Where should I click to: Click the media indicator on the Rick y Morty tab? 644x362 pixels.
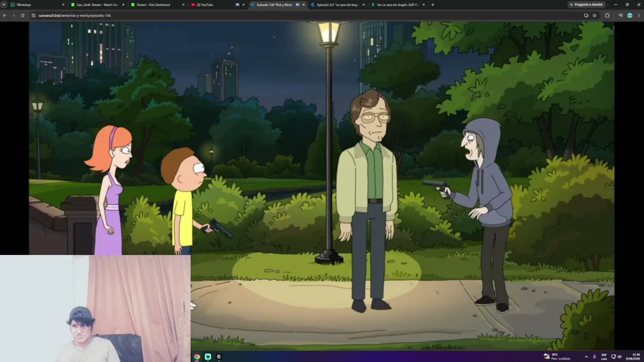coord(297,5)
